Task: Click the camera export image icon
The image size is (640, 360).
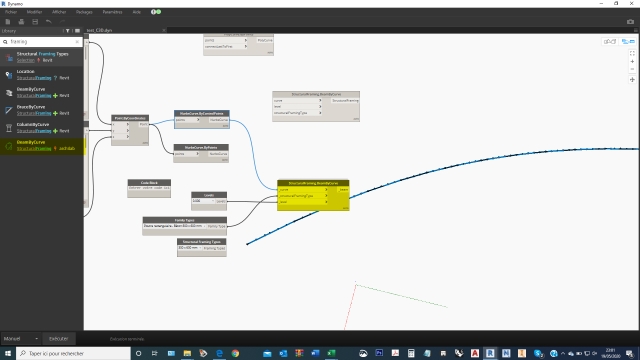Action: tap(630, 22)
